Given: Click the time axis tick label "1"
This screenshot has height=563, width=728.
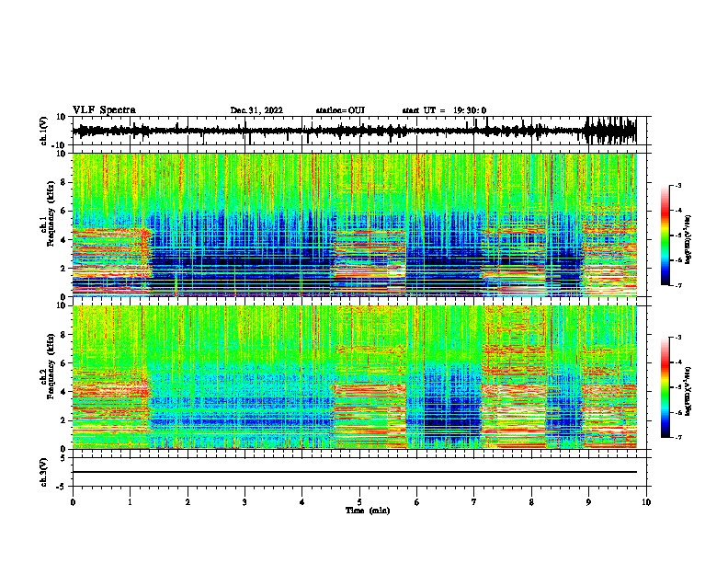Looking at the screenshot, I should click(x=130, y=502).
